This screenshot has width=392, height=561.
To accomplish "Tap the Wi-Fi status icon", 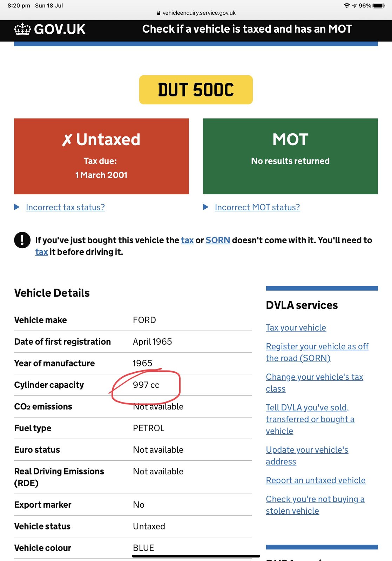I will pos(346,6).
